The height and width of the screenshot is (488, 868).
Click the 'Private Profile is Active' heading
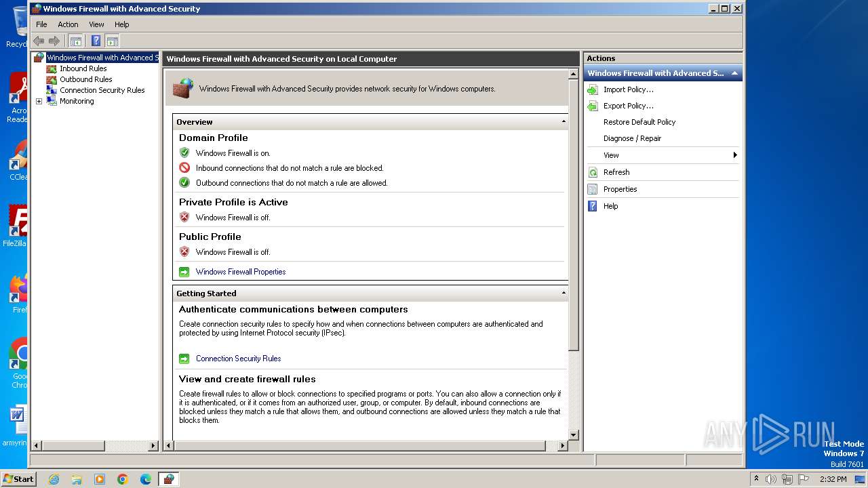[x=233, y=202]
